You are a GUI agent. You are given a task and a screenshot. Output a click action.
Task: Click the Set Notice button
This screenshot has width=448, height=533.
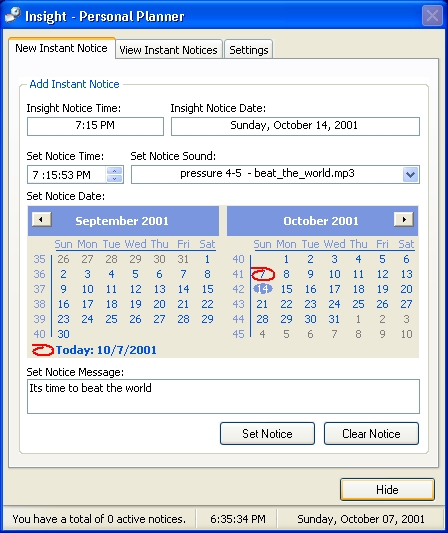click(267, 433)
